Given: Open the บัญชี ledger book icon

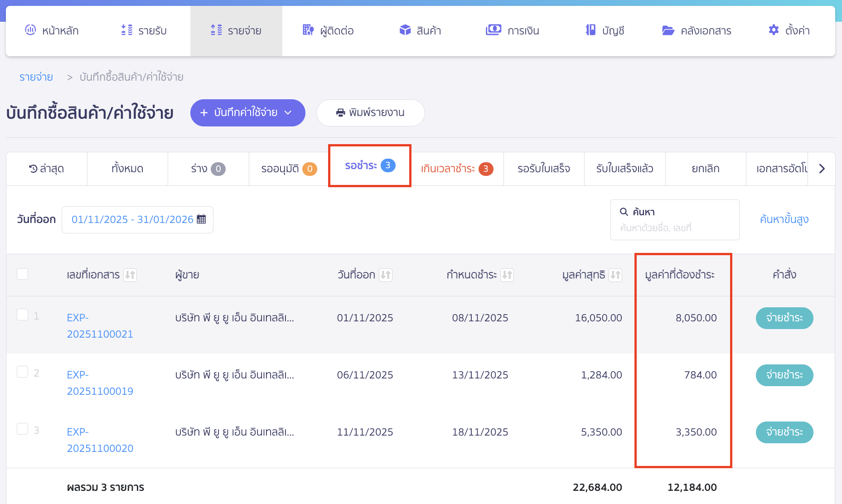Looking at the screenshot, I should (590, 30).
